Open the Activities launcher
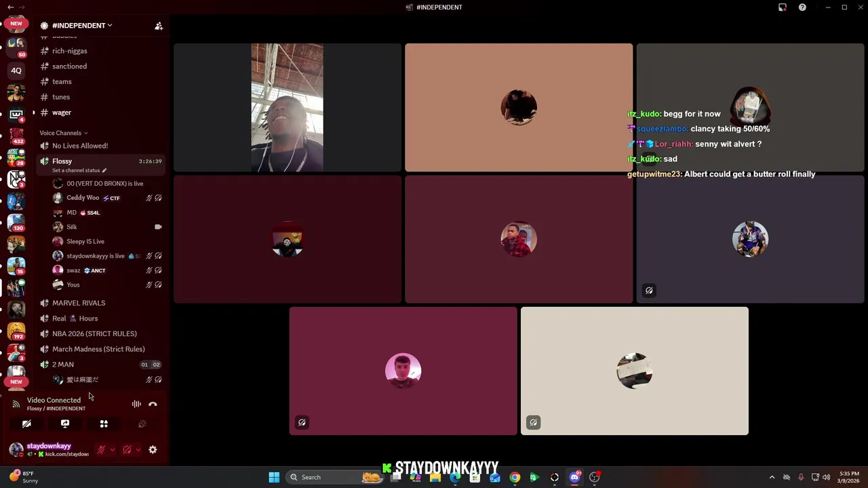This screenshot has width=868, height=488. pyautogui.click(x=104, y=424)
